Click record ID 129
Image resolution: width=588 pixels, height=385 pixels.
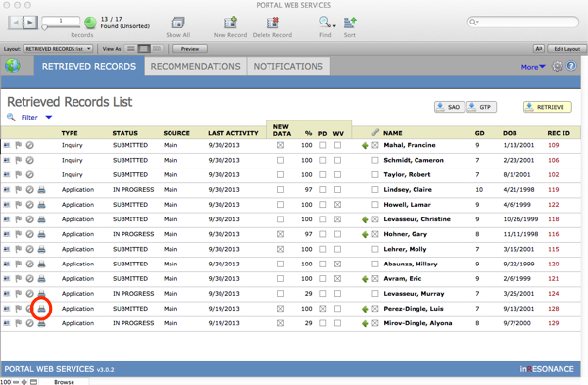click(x=553, y=323)
